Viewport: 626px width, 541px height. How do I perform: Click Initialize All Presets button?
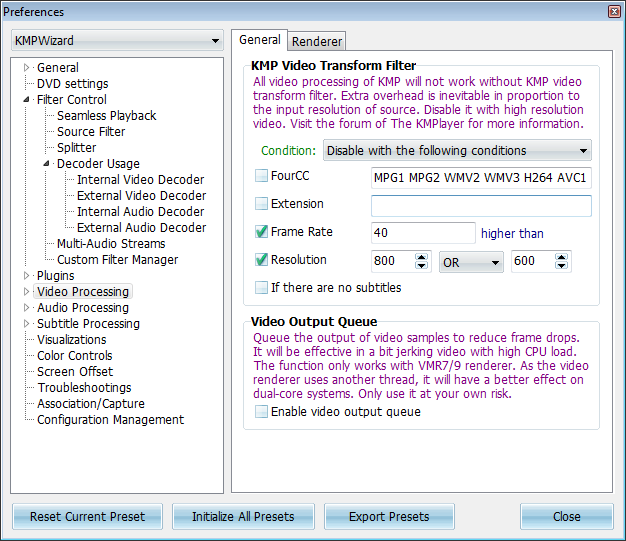point(243,516)
